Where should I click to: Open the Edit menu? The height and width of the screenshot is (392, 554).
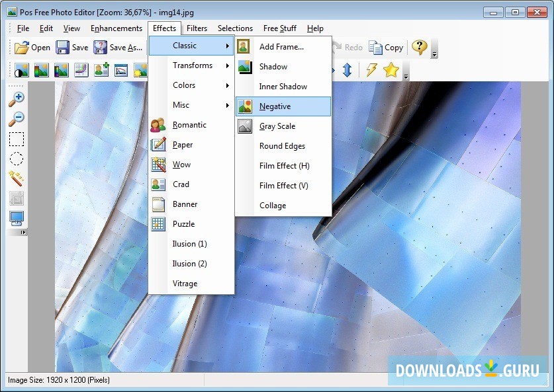tap(46, 28)
